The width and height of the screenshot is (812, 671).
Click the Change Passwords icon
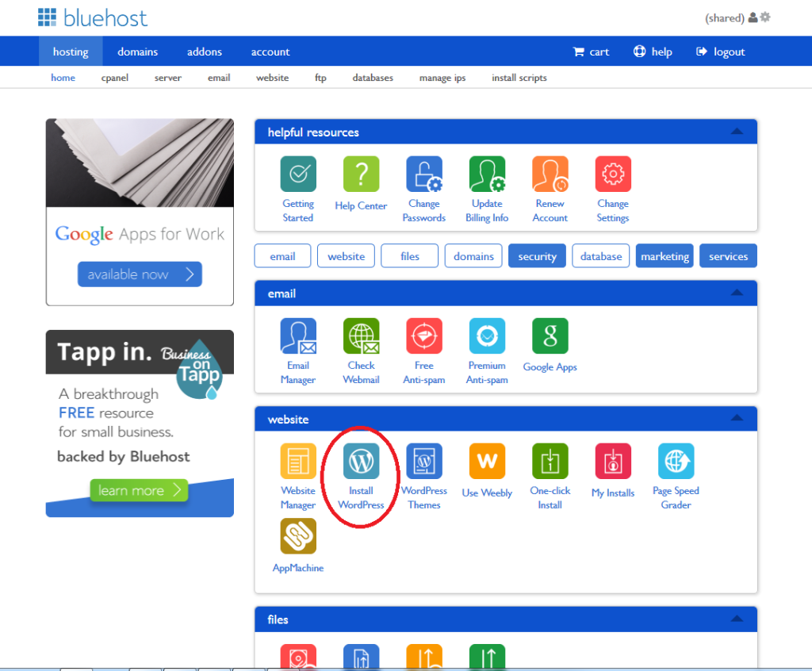[424, 174]
